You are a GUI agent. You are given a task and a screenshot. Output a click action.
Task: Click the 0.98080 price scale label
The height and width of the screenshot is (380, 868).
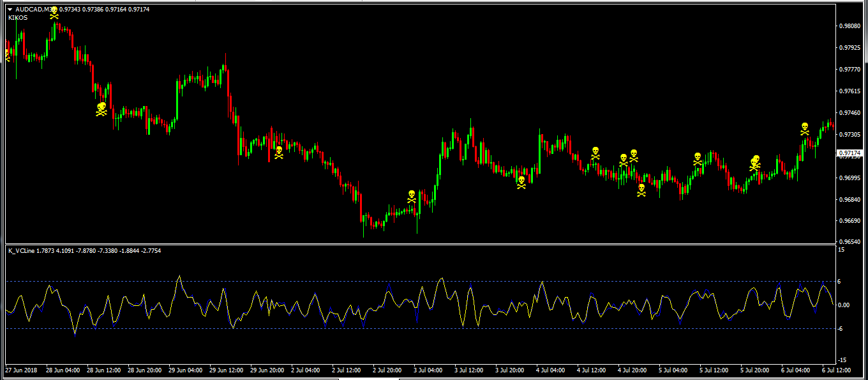(x=851, y=26)
